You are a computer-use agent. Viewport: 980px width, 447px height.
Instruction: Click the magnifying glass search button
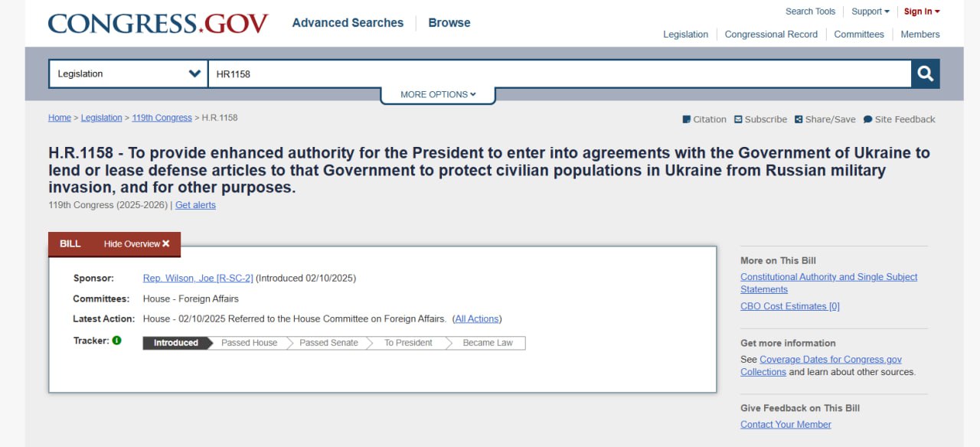coord(925,73)
